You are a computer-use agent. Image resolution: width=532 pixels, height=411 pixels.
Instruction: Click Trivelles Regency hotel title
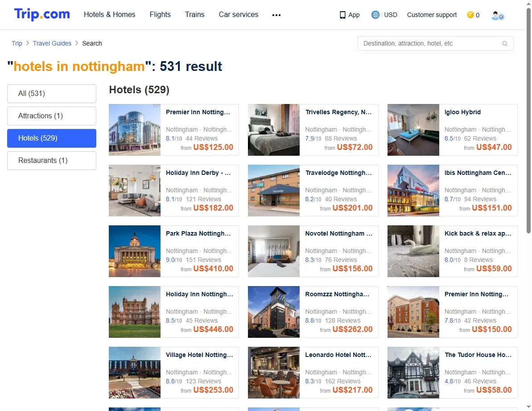click(x=338, y=112)
